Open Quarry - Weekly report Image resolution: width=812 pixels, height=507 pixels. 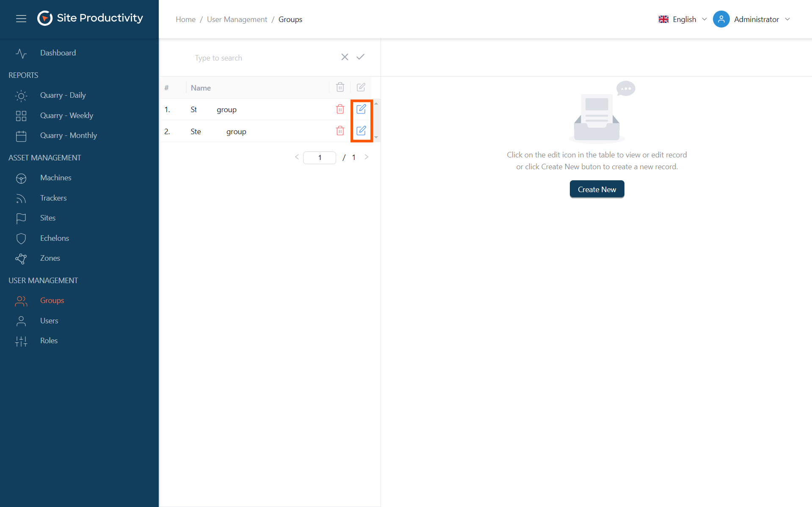pyautogui.click(x=66, y=116)
